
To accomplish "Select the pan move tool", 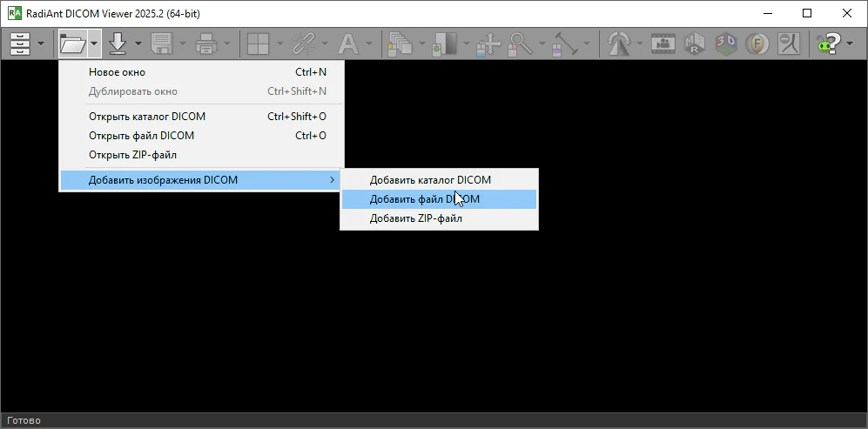I will coord(488,43).
